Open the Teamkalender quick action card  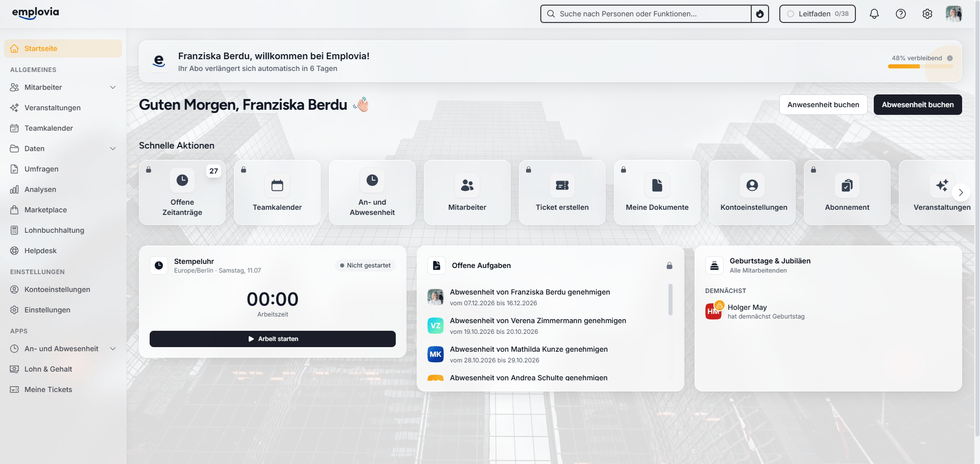(277, 192)
